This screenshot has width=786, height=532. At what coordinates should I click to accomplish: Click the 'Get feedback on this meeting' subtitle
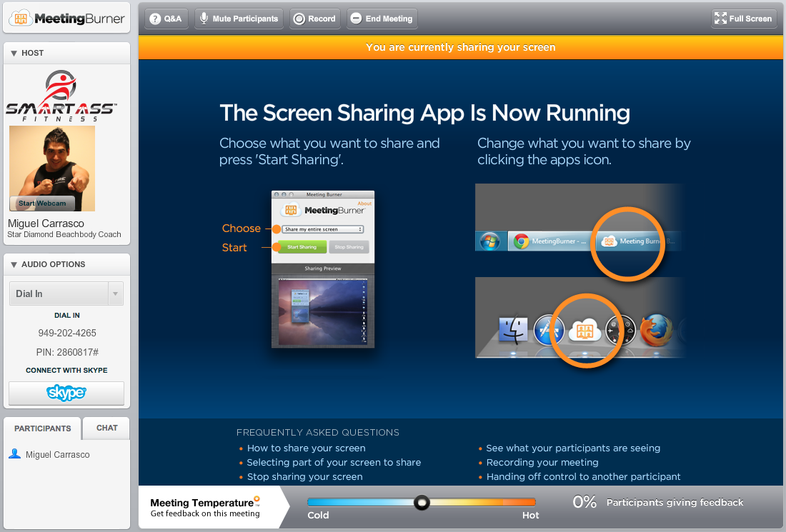pos(205,513)
